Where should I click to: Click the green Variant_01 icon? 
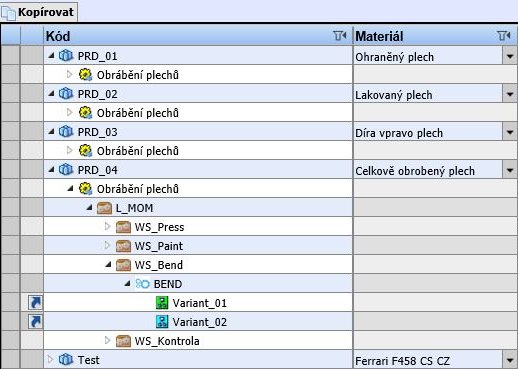(162, 303)
